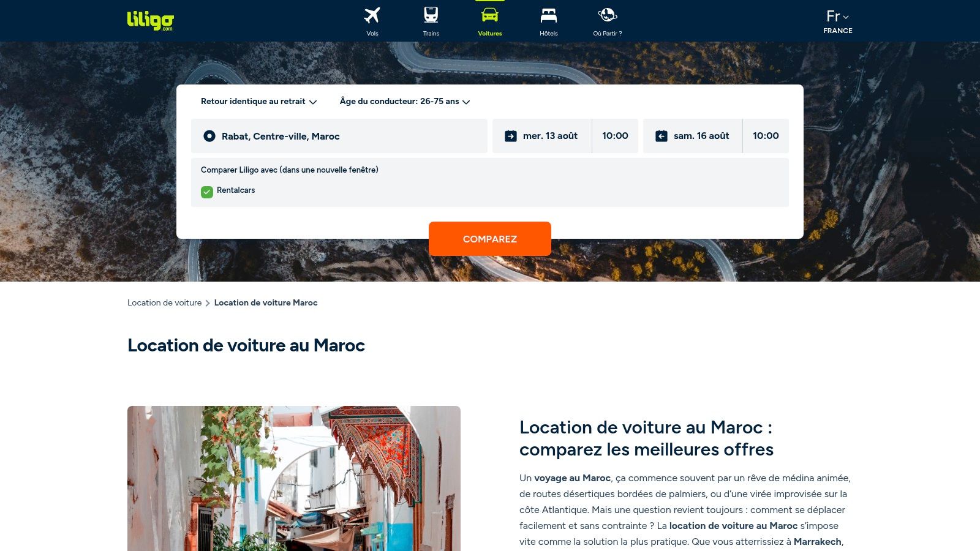
Task: Open the Vols airplane icon
Action: click(x=372, y=15)
